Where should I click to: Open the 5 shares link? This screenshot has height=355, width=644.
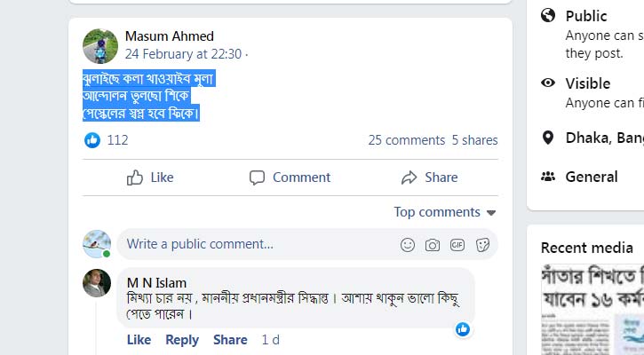click(x=474, y=140)
